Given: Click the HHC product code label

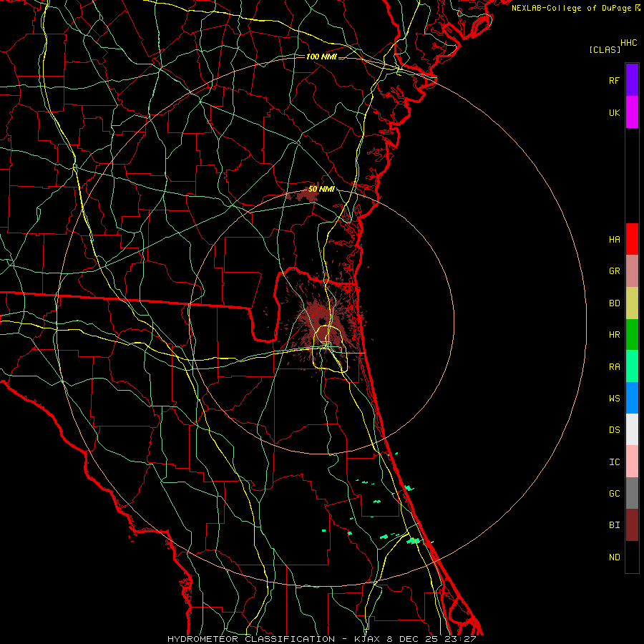Looking at the screenshot, I should tap(628, 43).
